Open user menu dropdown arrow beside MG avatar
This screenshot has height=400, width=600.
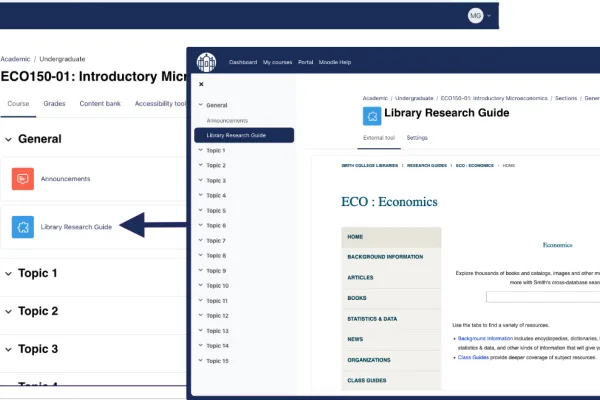489,16
